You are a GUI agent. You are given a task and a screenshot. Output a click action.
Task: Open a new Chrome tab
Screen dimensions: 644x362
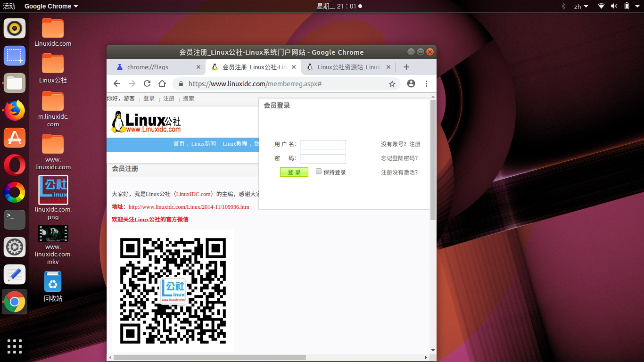click(406, 67)
